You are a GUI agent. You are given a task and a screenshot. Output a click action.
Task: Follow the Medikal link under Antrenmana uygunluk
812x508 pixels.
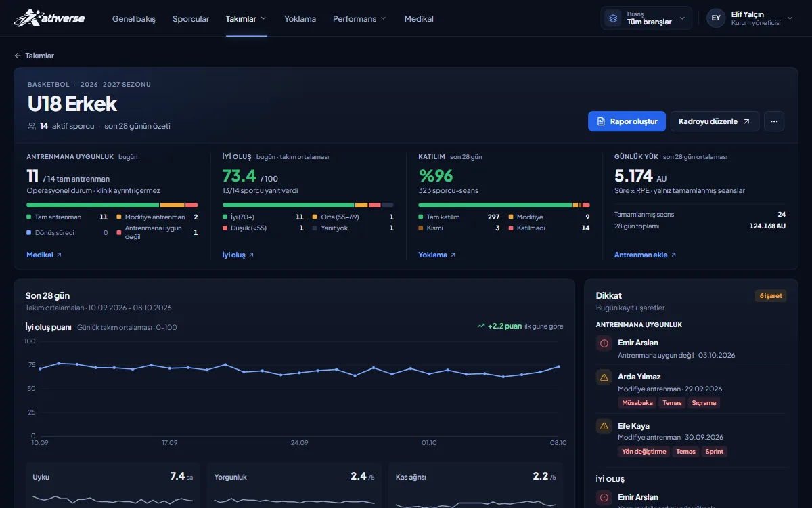coord(44,255)
